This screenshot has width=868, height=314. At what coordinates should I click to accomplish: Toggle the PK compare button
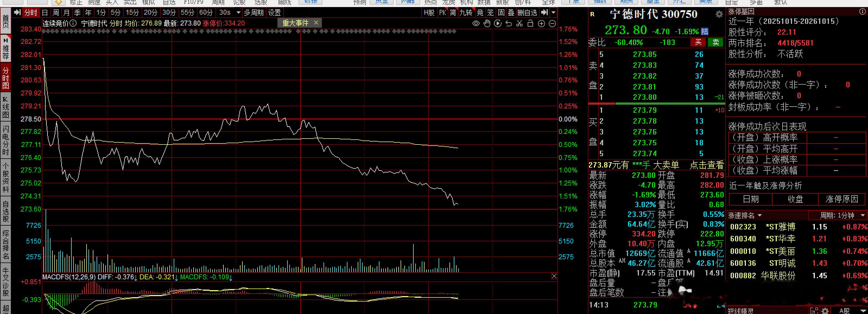[x=442, y=13]
